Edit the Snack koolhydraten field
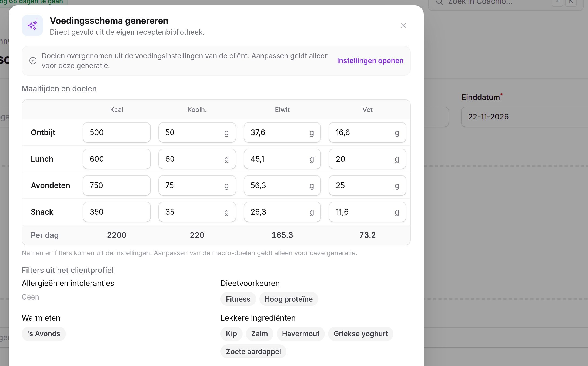 tap(197, 212)
